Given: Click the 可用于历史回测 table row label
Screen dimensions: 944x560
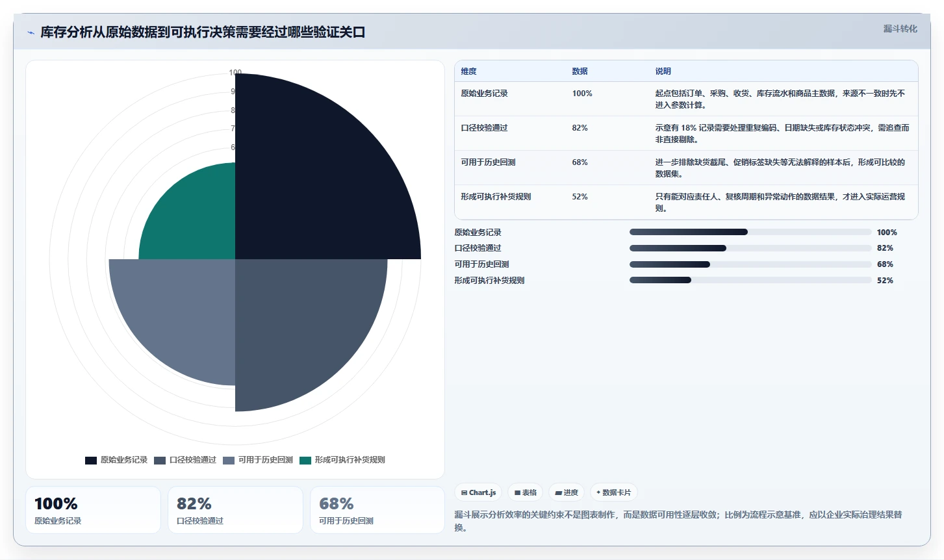Looking at the screenshot, I should (488, 162).
